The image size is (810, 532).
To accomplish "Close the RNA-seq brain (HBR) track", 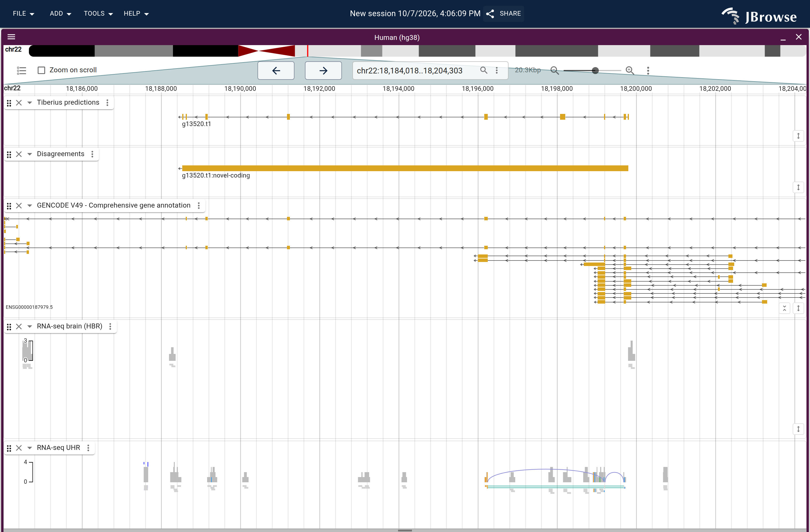I will [19, 326].
